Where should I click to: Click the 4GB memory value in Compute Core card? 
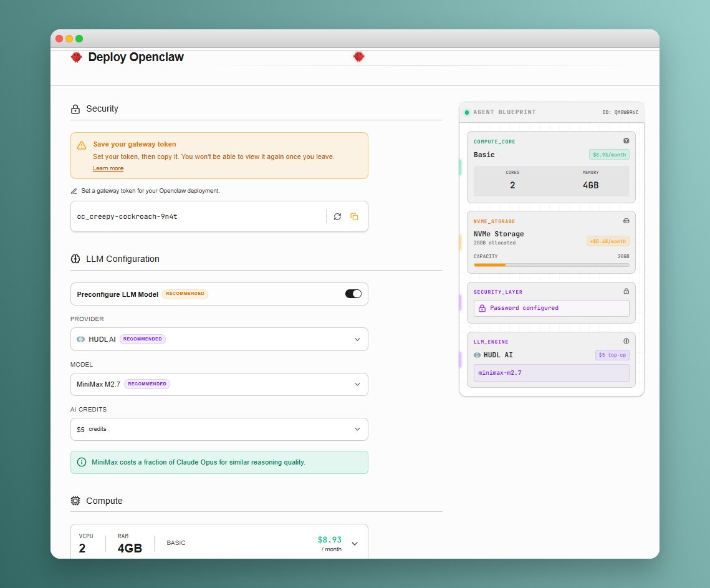[590, 185]
